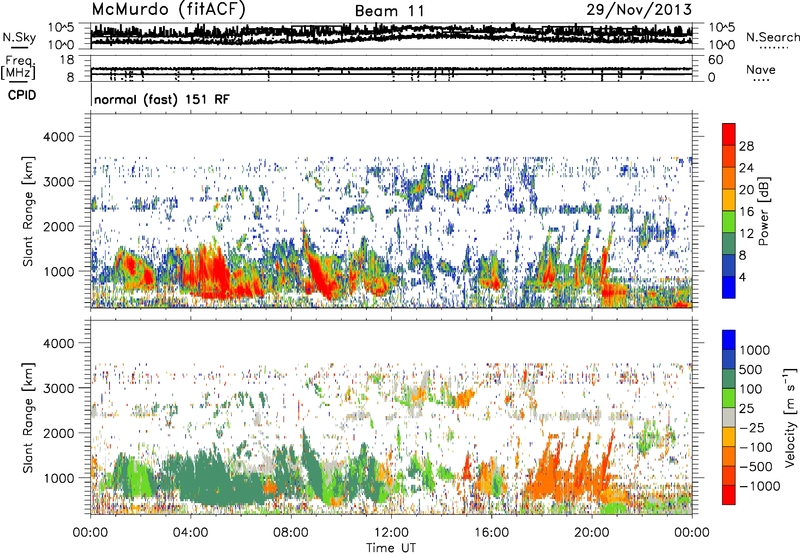
Task: Click the 'Power [dB]' colorbar title
Action: pyautogui.click(x=763, y=211)
